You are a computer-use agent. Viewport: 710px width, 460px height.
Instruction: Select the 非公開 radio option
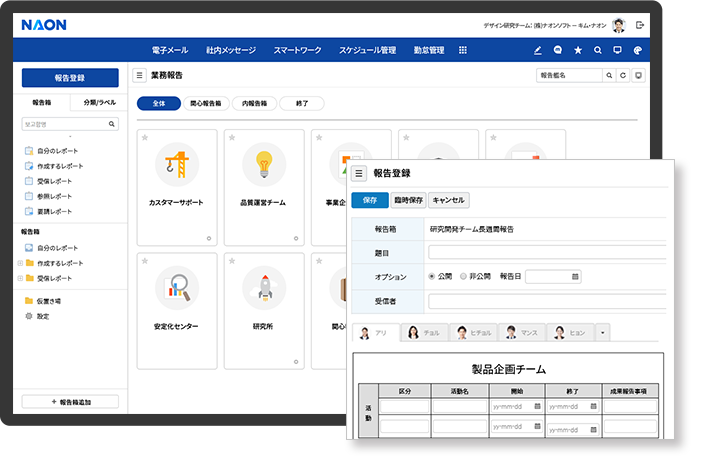pos(464,276)
